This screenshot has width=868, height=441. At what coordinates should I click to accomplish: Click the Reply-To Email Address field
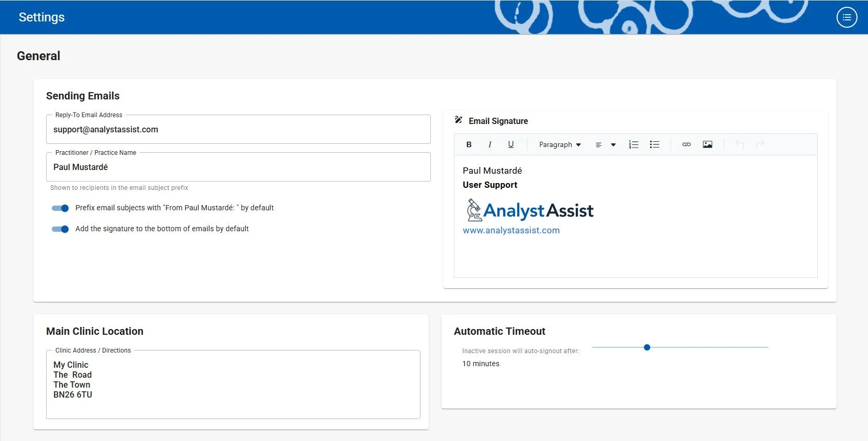coord(238,129)
